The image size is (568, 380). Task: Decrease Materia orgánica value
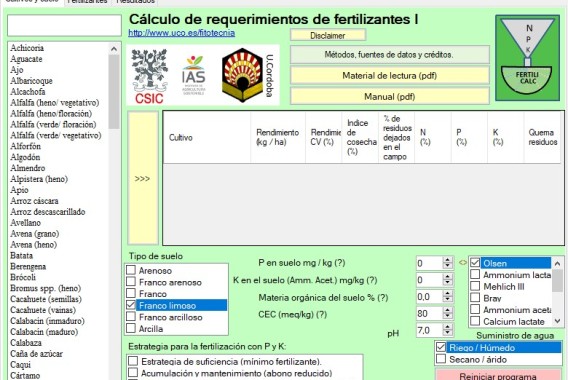[x=448, y=299]
